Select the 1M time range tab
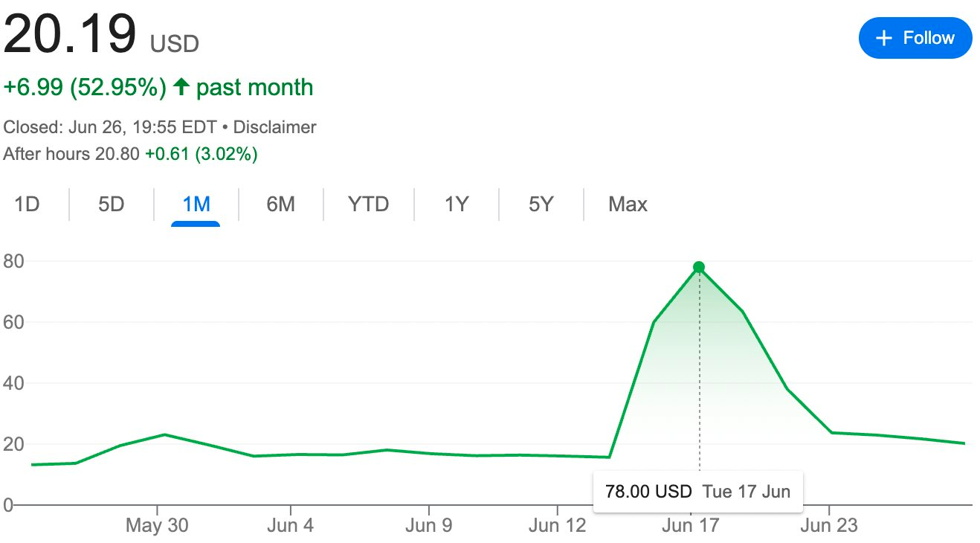The width and height of the screenshot is (980, 543). pyautogui.click(x=196, y=204)
